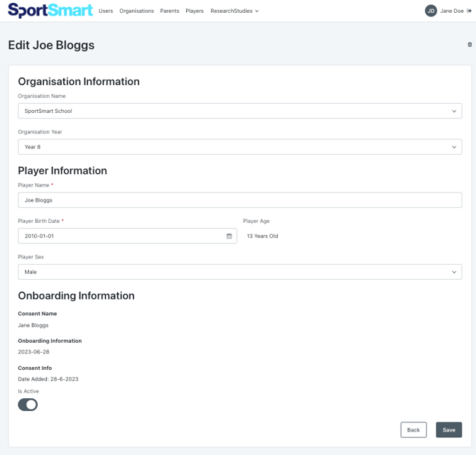Screen dimensions: 476x455
Task: Open the birth date calendar picker icon
Action: (x=229, y=236)
